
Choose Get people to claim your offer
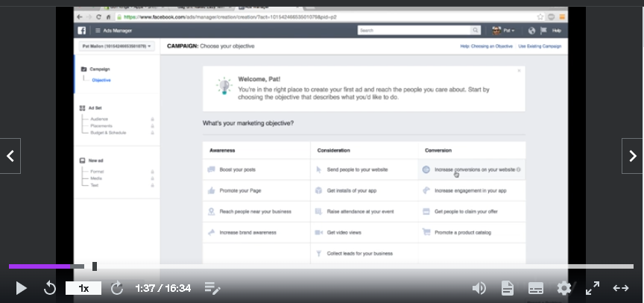472,211
